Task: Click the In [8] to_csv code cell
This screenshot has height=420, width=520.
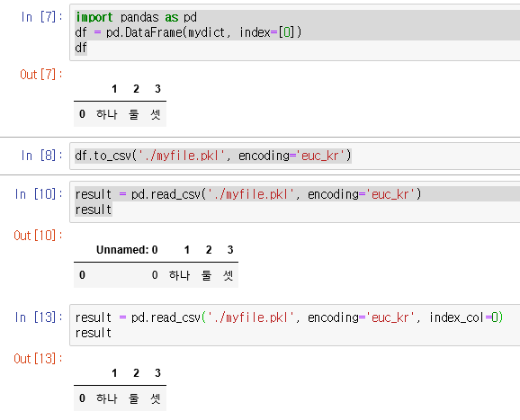Action: click(x=294, y=156)
